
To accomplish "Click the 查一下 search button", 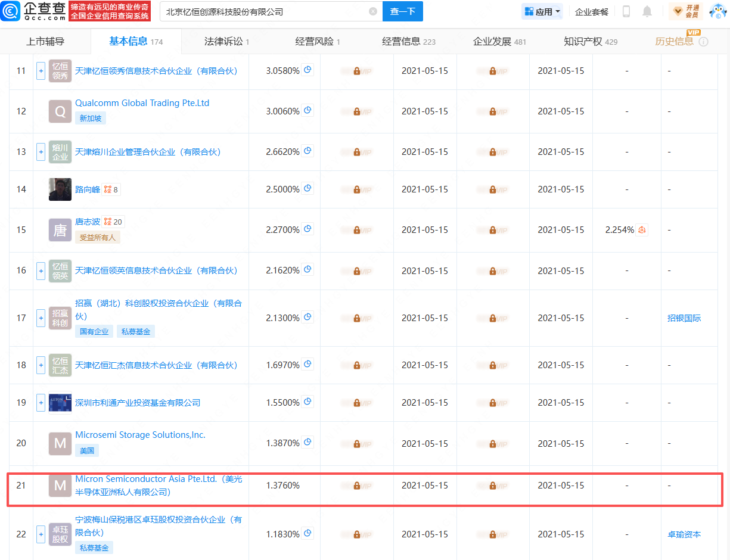I will click(x=403, y=11).
